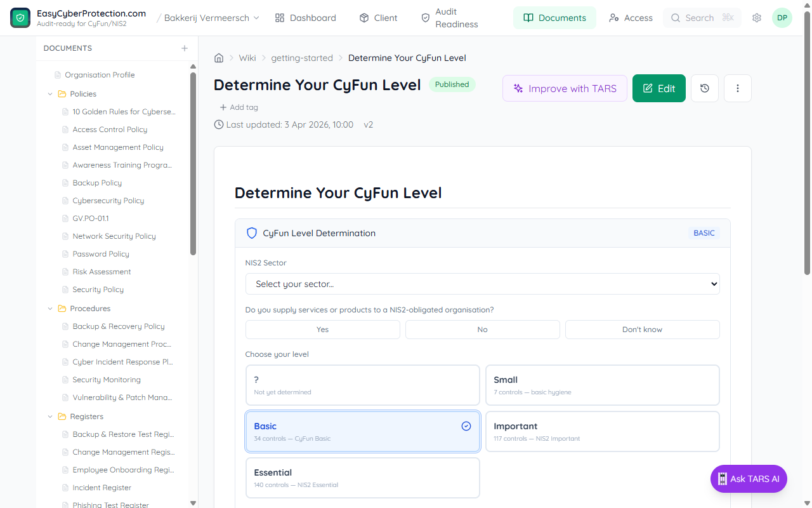Viewport: 812px width, 508px height.
Task: Click the sidebar scroll down arrow
Action: 193,503
